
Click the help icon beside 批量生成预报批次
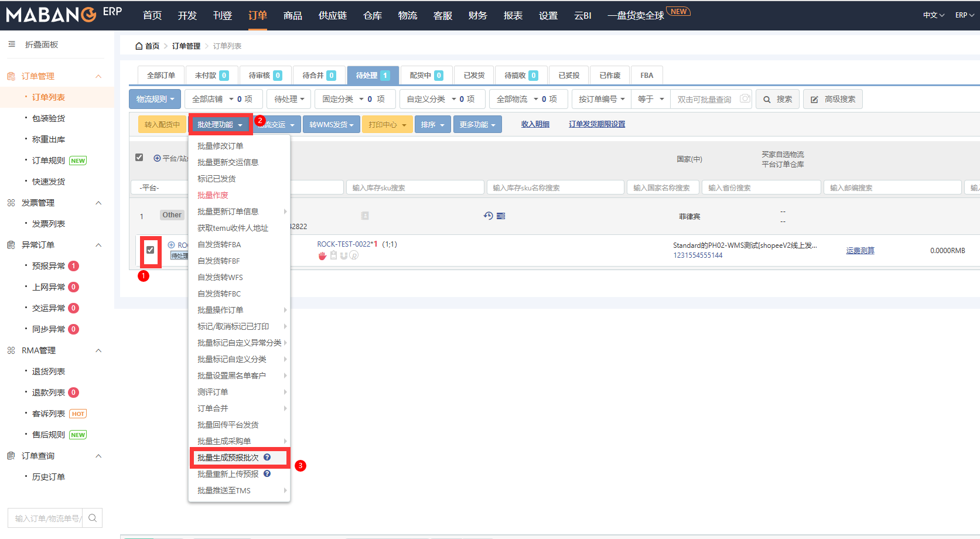click(267, 458)
